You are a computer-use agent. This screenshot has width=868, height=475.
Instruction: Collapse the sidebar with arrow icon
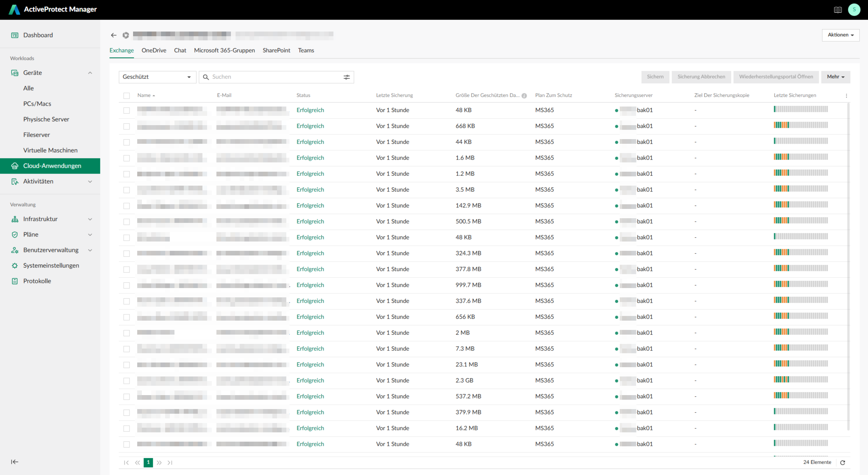[x=14, y=462]
